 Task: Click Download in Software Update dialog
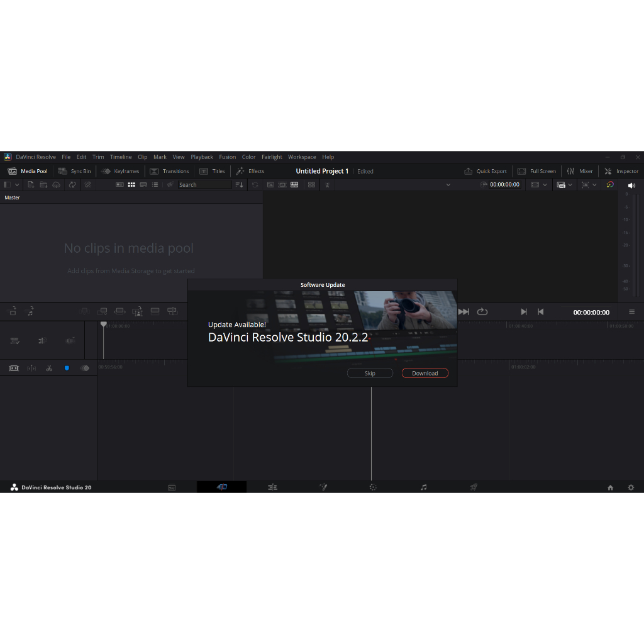coord(425,373)
